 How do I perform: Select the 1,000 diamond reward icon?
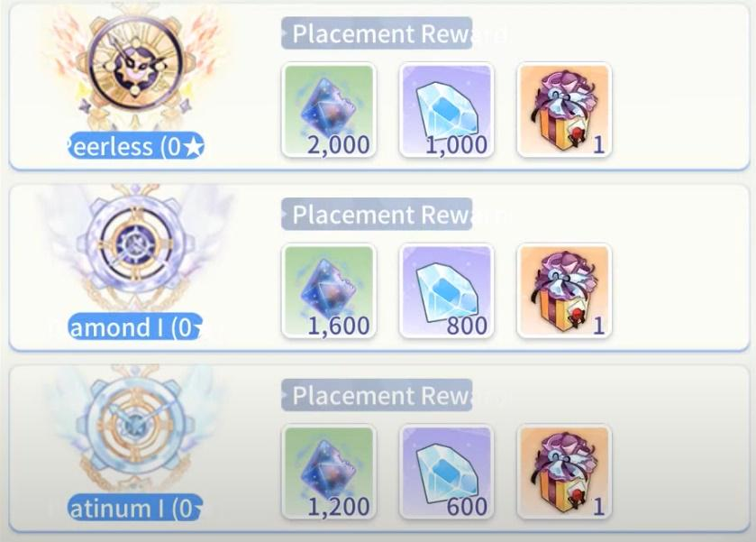[x=446, y=110]
